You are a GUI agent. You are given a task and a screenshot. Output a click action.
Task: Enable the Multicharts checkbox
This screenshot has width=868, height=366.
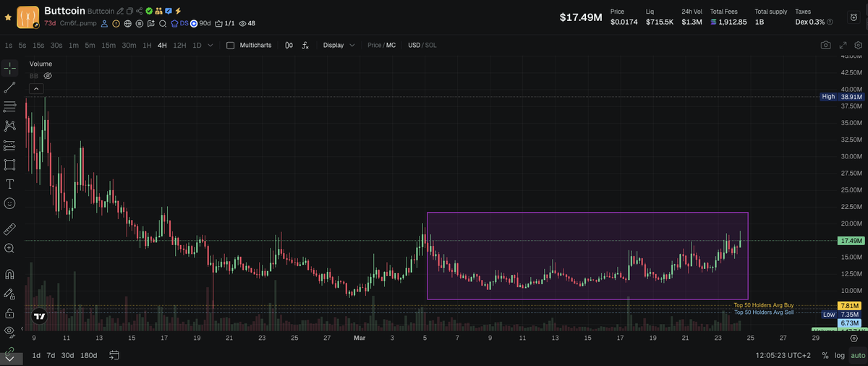pos(231,45)
